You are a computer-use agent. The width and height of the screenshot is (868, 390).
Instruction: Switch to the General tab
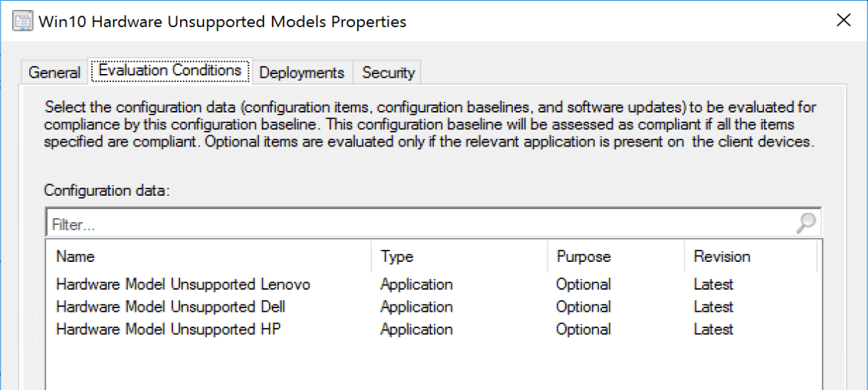click(54, 73)
